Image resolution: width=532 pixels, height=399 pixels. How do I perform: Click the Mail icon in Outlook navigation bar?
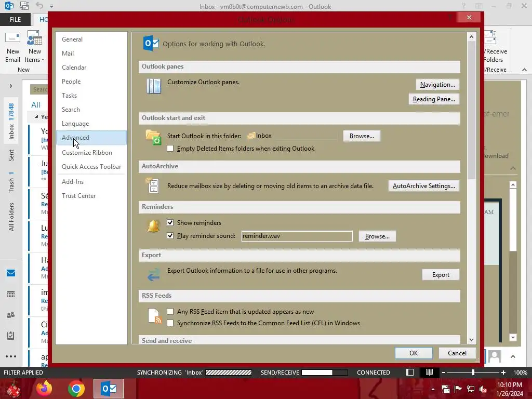[x=11, y=273]
